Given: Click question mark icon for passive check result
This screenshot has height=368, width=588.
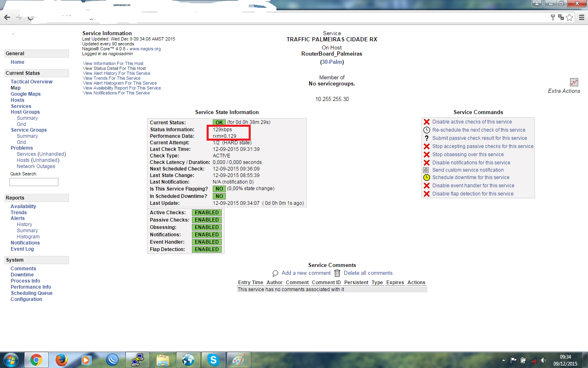Looking at the screenshot, I should click(426, 138).
